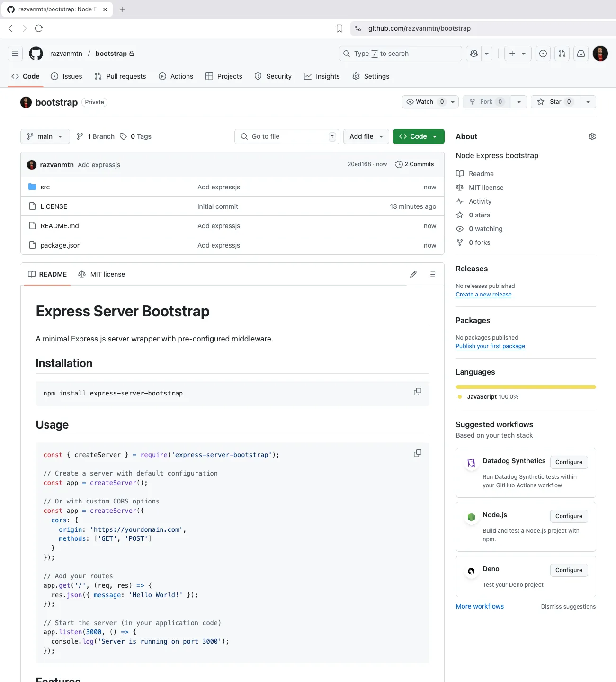The width and height of the screenshot is (616, 682).
Task: Click the yellow JavaScript language bar
Action: (x=526, y=387)
